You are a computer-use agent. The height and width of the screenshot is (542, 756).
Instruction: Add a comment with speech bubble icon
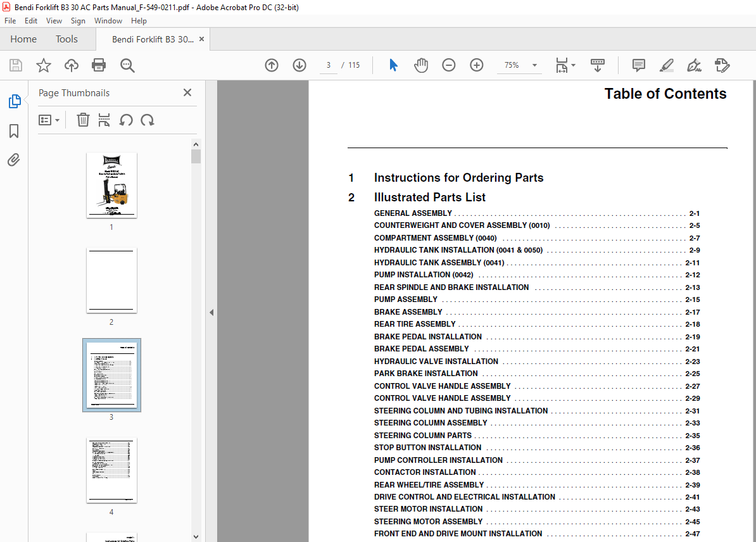(x=639, y=65)
